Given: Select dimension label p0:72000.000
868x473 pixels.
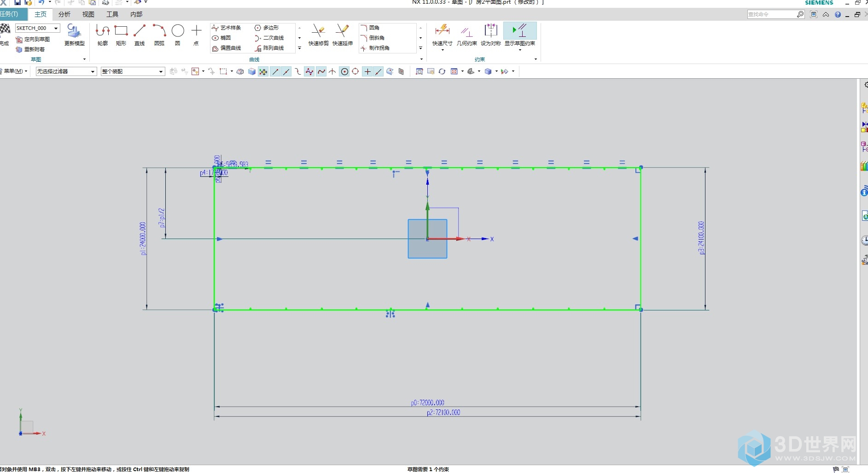Looking at the screenshot, I should [428, 403].
